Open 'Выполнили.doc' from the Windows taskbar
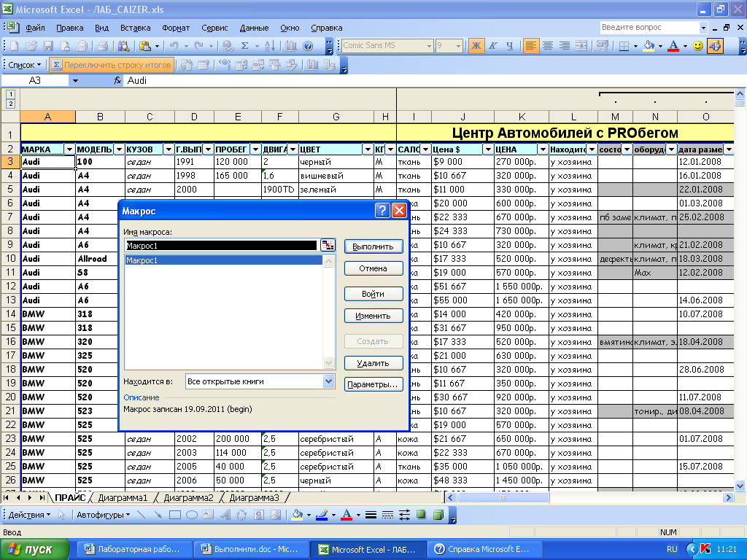The width and height of the screenshot is (747, 560). (x=251, y=549)
